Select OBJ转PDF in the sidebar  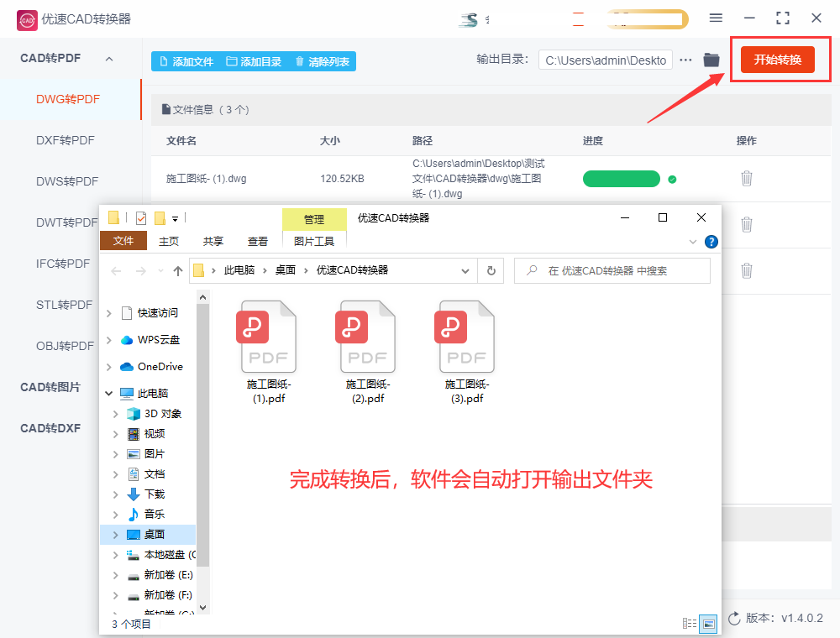pos(65,347)
